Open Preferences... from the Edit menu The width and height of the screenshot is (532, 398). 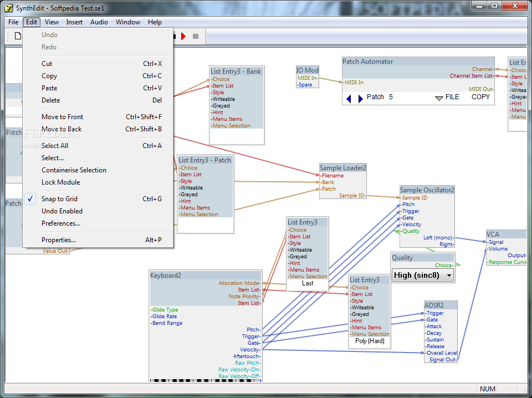point(61,223)
